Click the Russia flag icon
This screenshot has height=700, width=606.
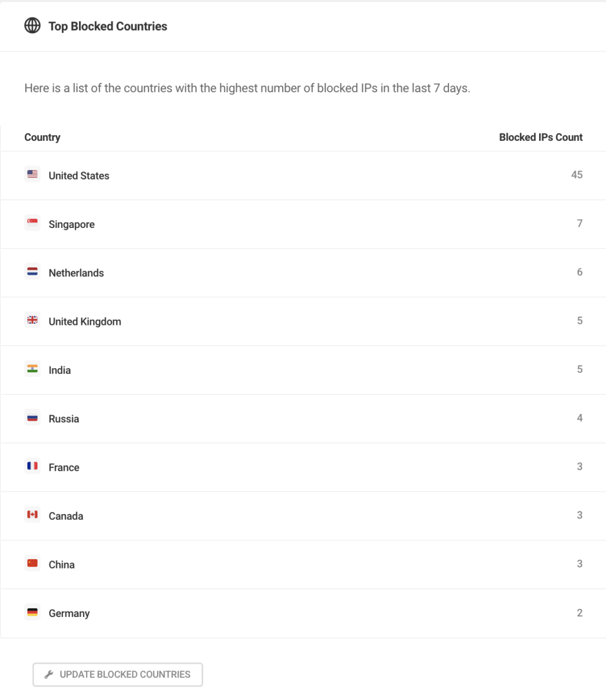(32, 417)
